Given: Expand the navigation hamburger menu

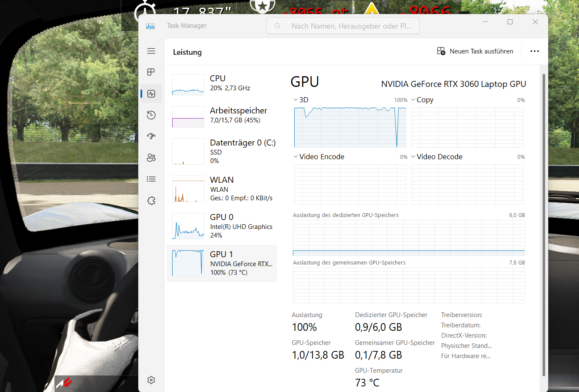Looking at the screenshot, I should point(151,51).
